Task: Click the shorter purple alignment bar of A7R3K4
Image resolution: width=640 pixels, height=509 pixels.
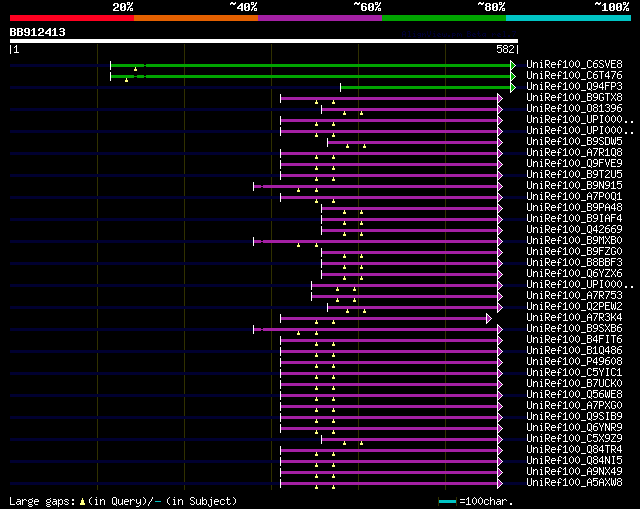Action: click(384, 319)
